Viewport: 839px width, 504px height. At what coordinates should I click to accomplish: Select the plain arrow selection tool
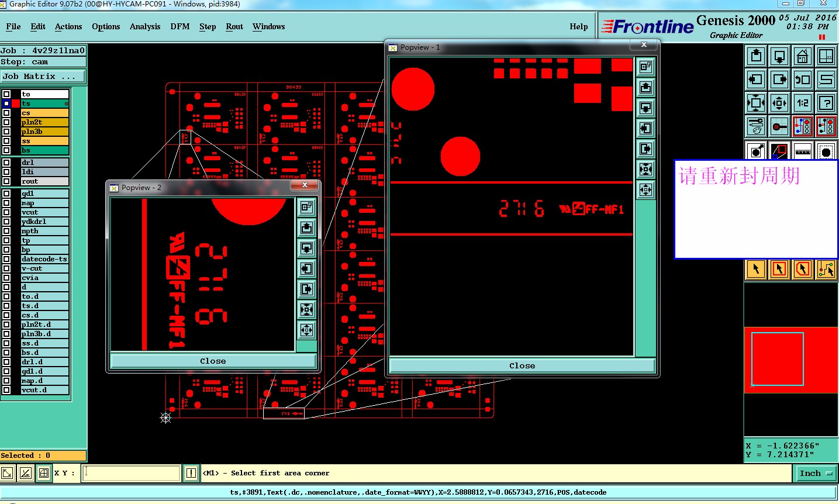pos(756,269)
